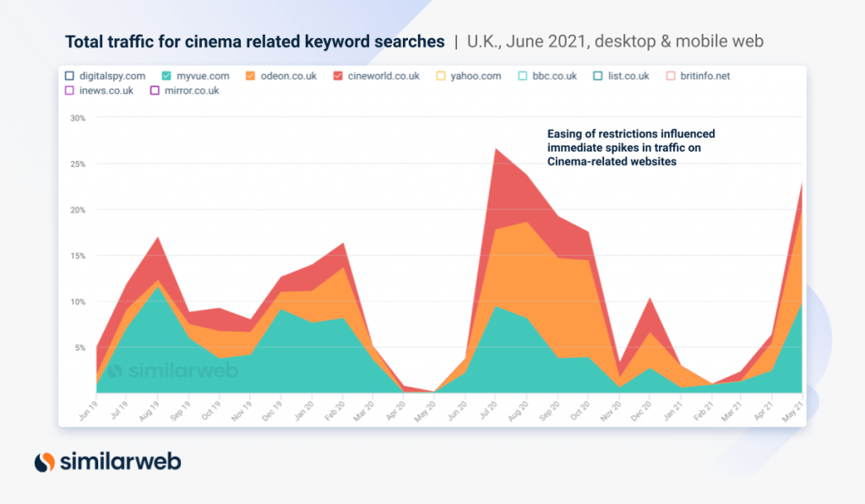The image size is (865, 504).
Task: Click the Oct 20 x-axis label
Action: (x=579, y=411)
